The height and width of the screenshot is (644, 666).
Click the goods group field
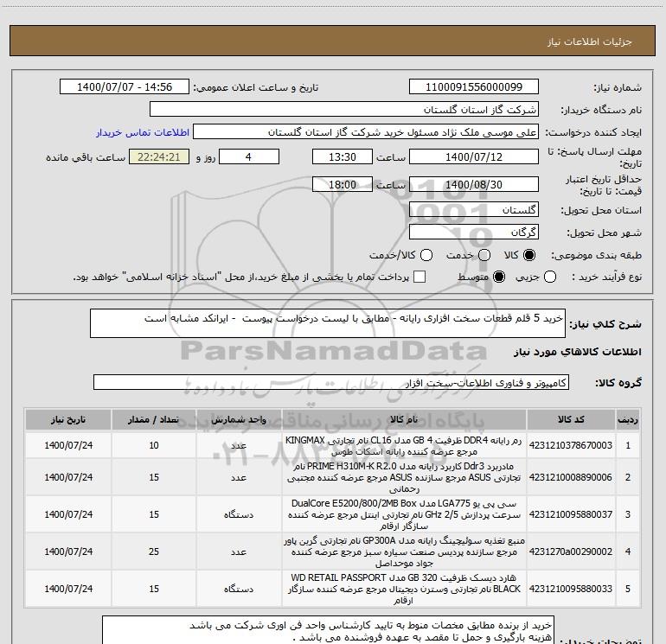point(331,382)
